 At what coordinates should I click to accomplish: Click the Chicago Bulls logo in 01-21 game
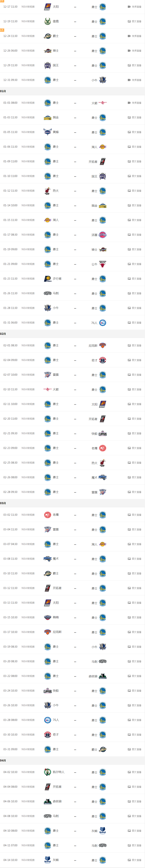pos(102,264)
